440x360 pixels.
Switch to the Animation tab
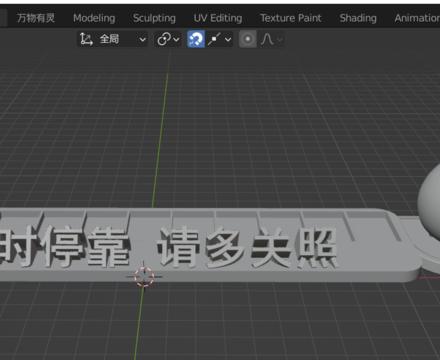click(x=417, y=18)
